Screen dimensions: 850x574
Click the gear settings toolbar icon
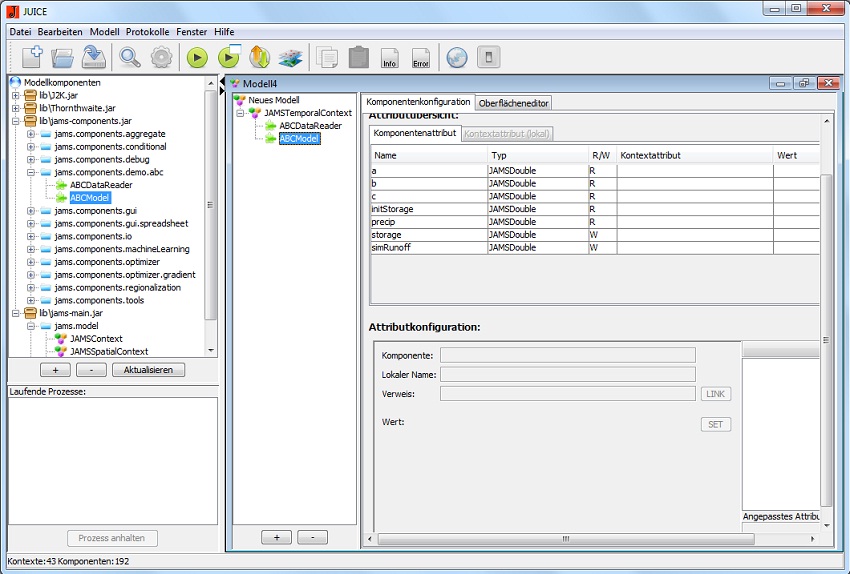pos(161,57)
